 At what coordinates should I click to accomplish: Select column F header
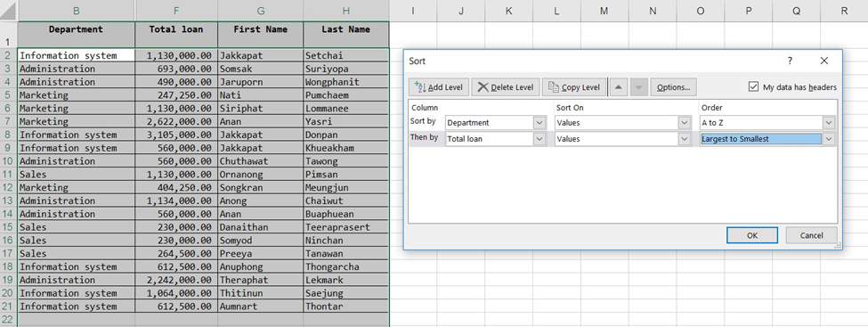tap(176, 11)
